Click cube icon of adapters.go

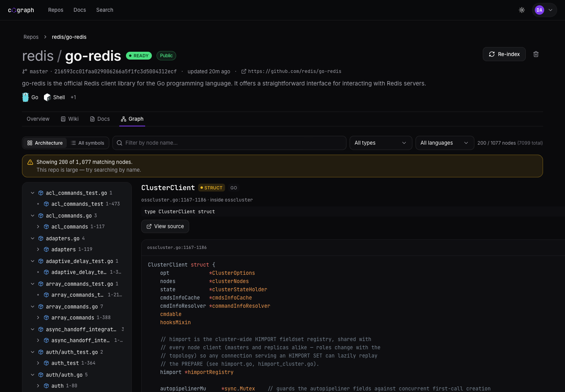click(x=41, y=238)
